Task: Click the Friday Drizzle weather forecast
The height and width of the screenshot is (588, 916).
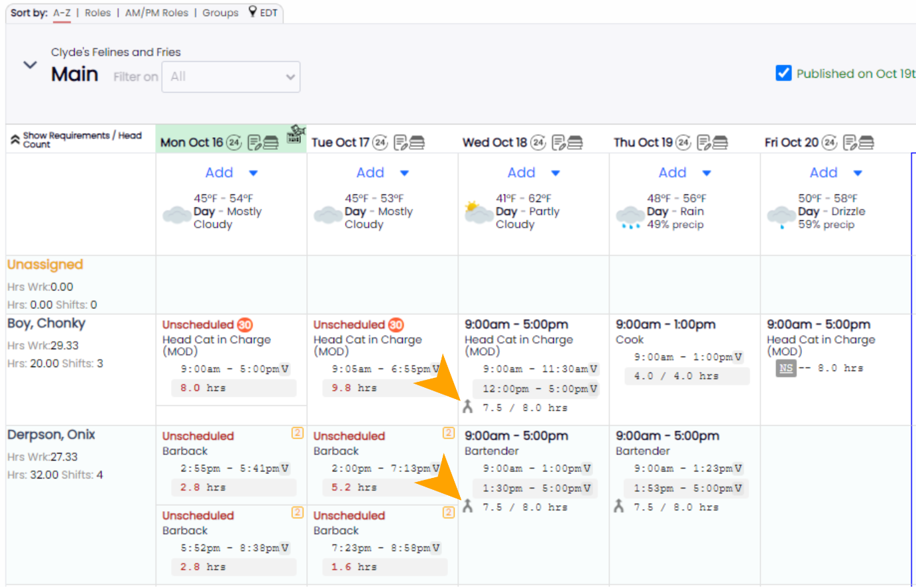Action: tap(816, 212)
